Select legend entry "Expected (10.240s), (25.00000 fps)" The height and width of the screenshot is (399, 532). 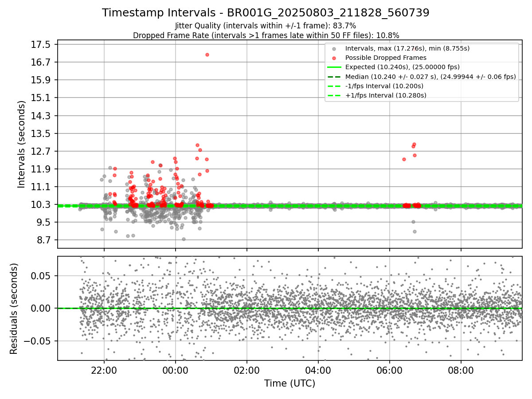click(x=402, y=67)
